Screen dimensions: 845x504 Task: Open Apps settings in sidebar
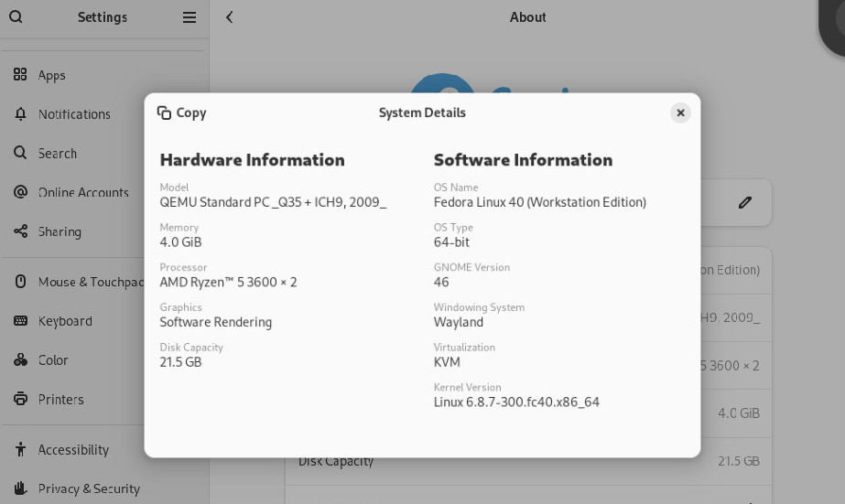[104, 75]
